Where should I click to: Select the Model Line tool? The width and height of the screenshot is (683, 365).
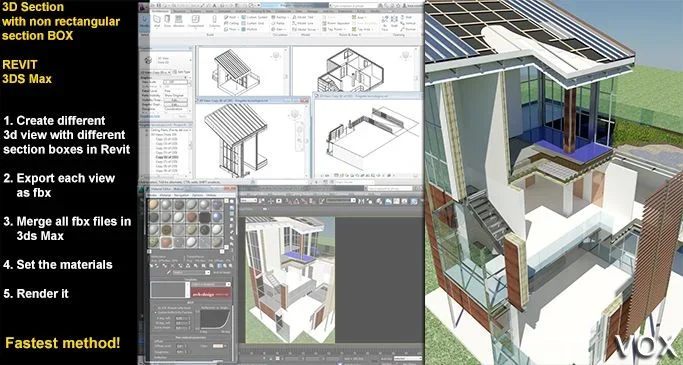point(304,23)
